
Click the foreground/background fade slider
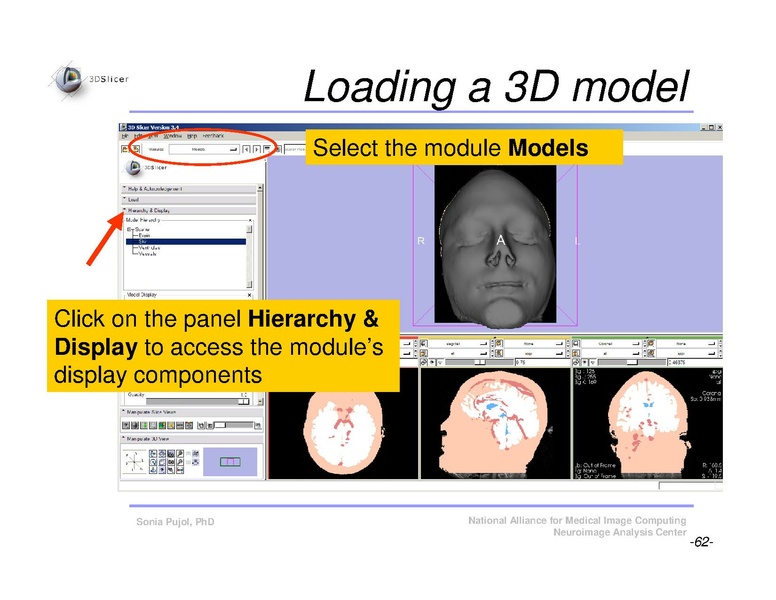tap(234, 425)
